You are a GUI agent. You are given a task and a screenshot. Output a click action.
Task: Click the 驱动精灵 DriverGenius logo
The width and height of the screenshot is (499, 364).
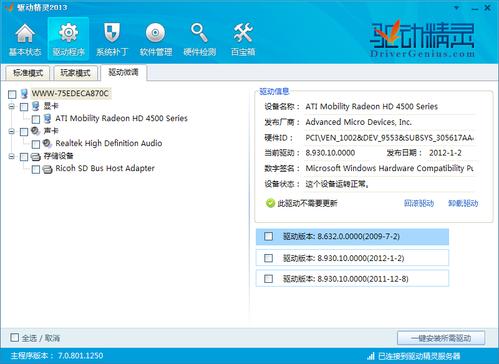422,39
